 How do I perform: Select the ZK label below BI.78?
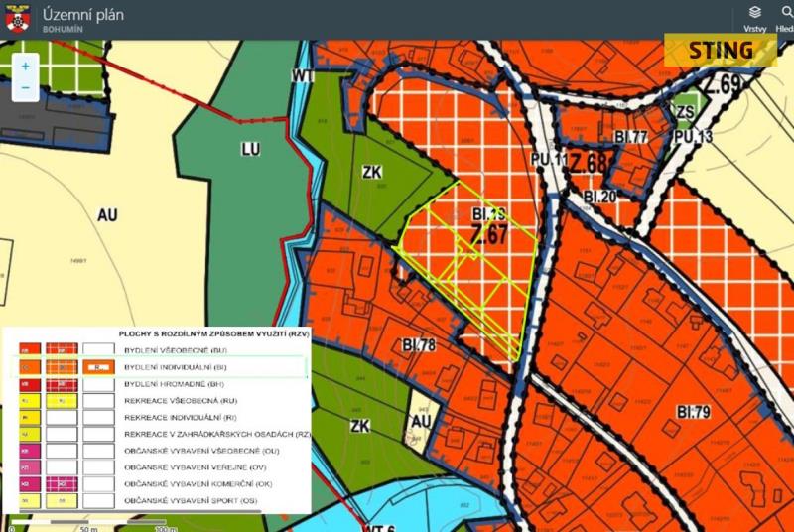pos(360,426)
